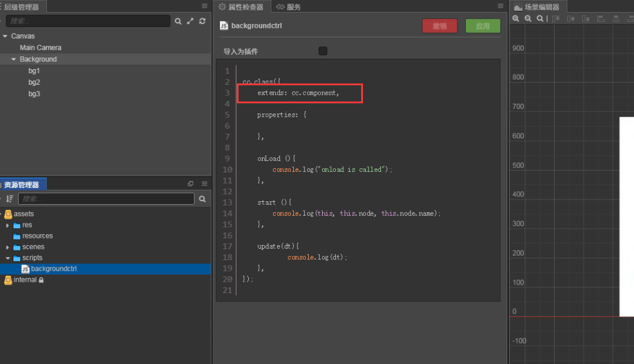Collapse the scripts folder
Image resolution: width=634 pixels, height=364 pixels.
[x=8, y=258]
